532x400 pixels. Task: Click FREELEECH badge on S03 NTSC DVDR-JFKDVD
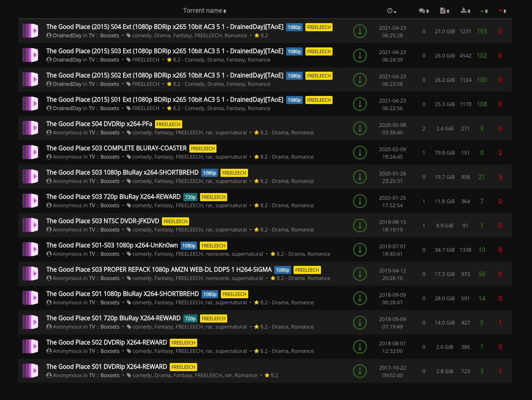[x=176, y=221]
